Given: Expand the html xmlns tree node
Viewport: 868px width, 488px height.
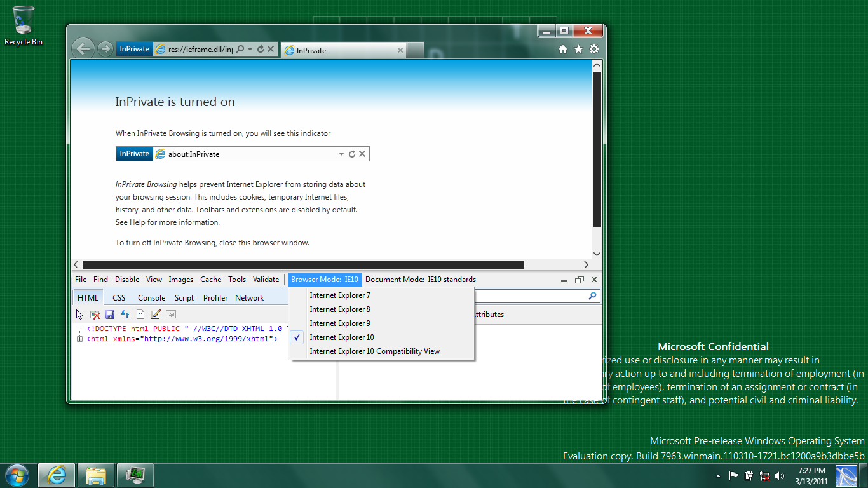Looking at the screenshot, I should pos(80,339).
